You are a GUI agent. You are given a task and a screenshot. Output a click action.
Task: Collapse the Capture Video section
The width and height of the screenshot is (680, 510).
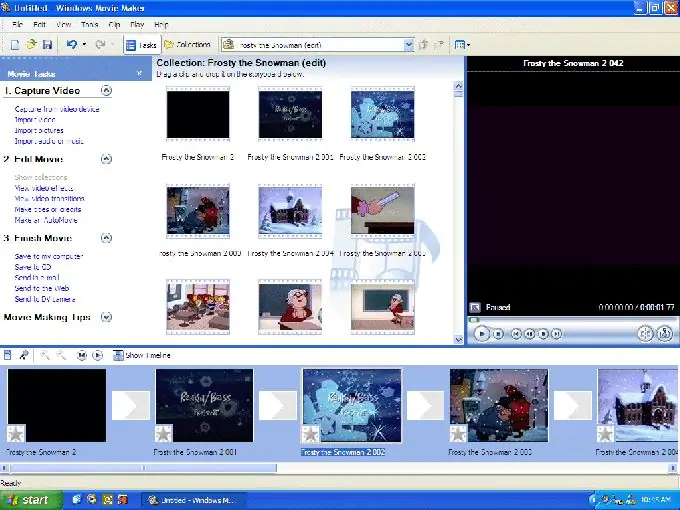(x=106, y=90)
